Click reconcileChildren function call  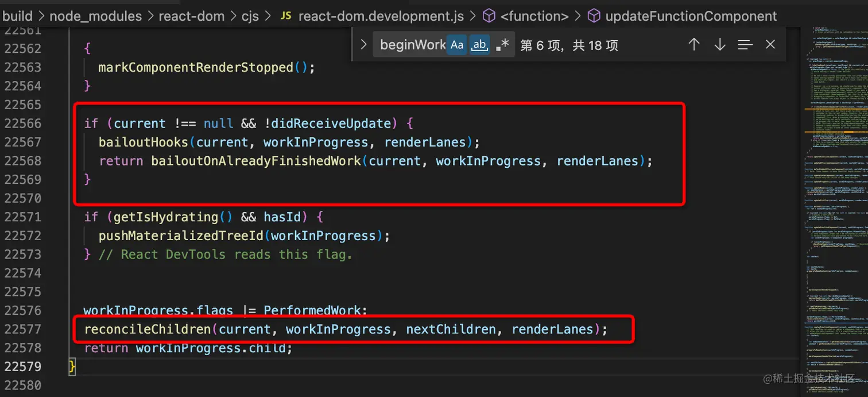click(147, 329)
